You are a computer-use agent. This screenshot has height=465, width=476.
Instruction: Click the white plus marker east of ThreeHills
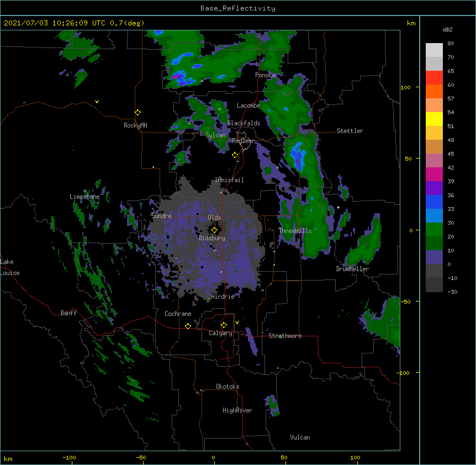pyautogui.click(x=338, y=207)
